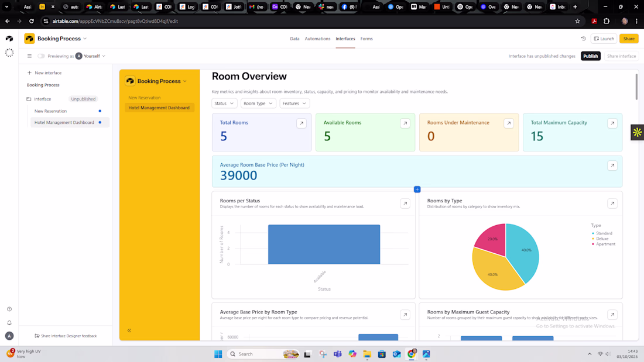Open the hamburger menu beside preview toggle
The width and height of the screenshot is (644, 362).
click(x=29, y=56)
